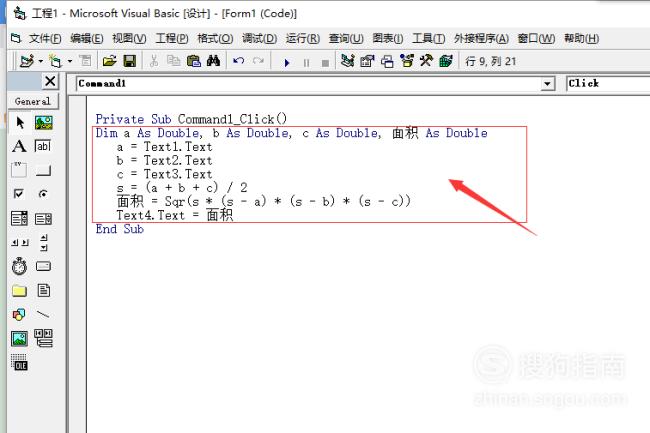Select the DirListBox folder tool
The width and height of the screenshot is (650, 433).
[x=19, y=291]
